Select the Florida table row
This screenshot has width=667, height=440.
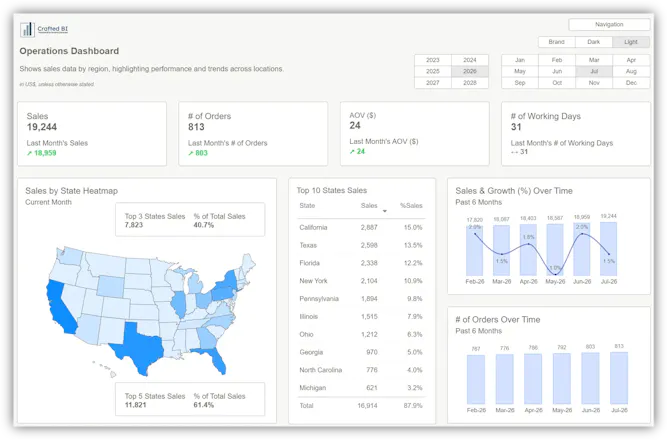[x=361, y=263]
